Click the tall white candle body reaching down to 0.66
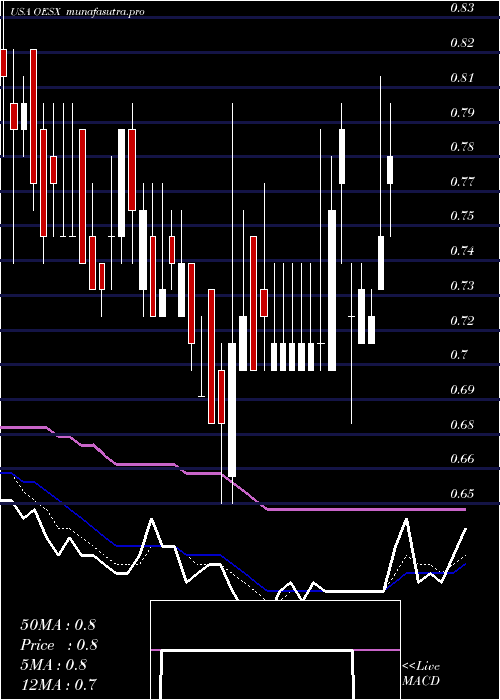Image resolution: width=500 pixels, height=700 pixels. click(x=232, y=410)
